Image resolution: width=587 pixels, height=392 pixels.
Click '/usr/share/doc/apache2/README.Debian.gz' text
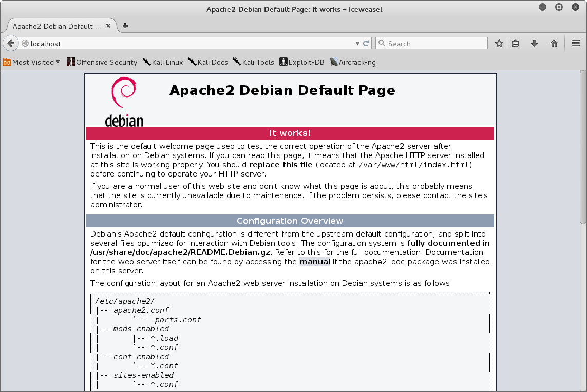(180, 252)
